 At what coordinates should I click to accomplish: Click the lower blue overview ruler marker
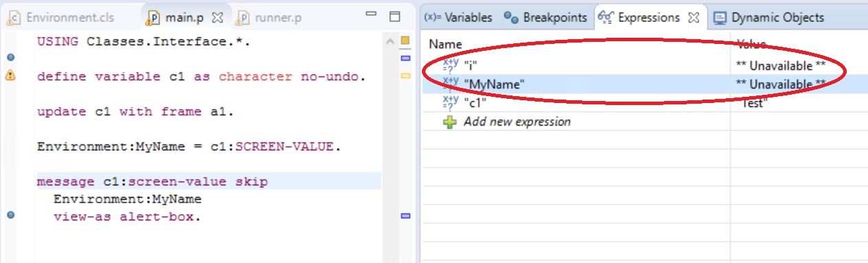[x=405, y=216]
